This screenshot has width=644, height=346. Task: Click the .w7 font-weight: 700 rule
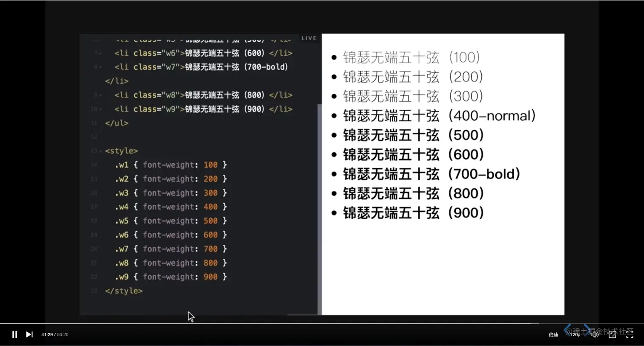171,249
